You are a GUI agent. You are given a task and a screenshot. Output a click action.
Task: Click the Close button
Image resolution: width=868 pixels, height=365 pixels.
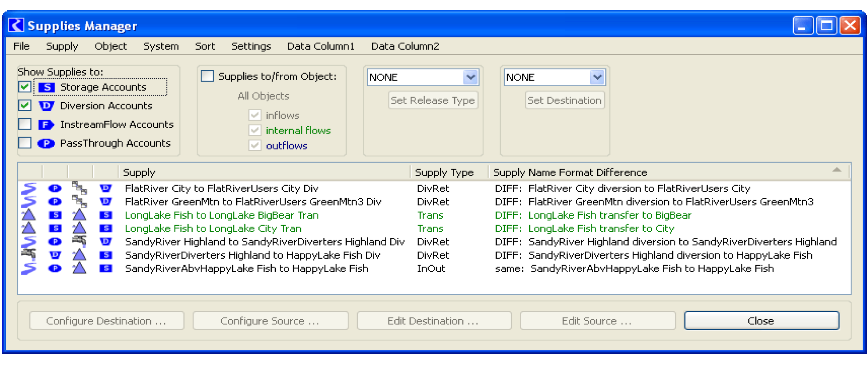point(761,321)
